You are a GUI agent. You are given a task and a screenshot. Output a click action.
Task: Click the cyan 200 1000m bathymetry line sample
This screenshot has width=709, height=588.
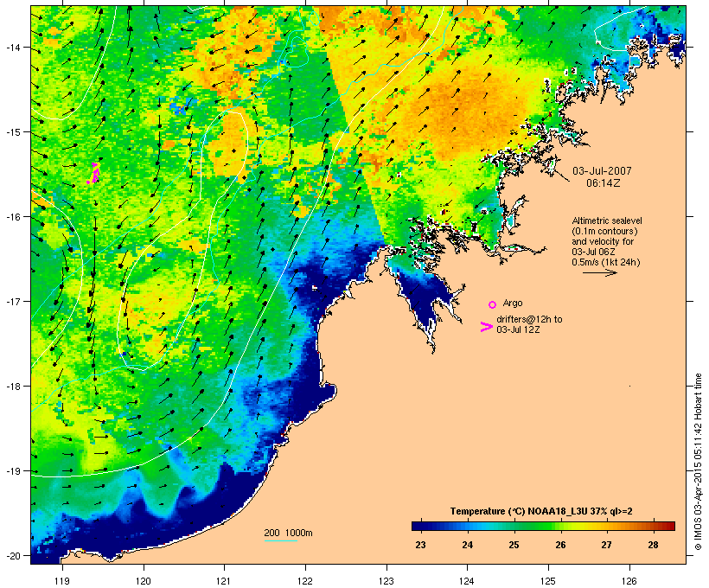point(281,540)
